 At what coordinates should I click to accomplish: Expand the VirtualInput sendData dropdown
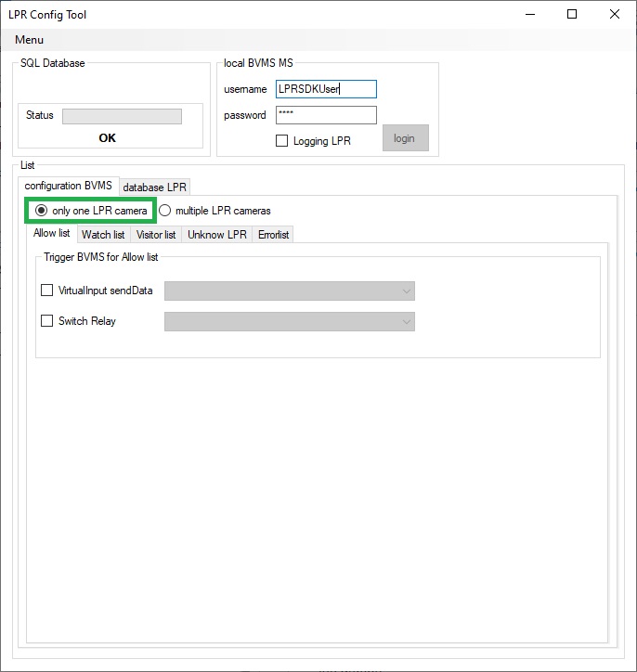pyautogui.click(x=289, y=291)
